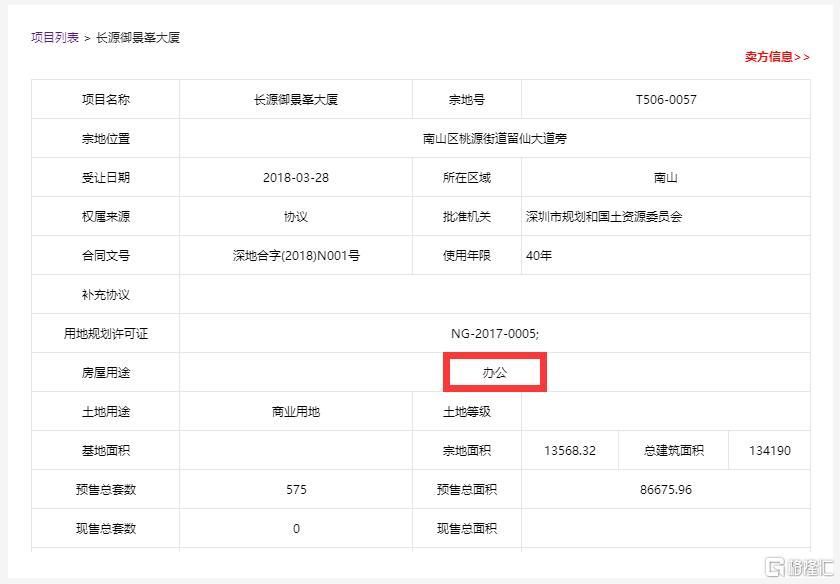
Task: Click the parcel number T506-0057
Action: pyautogui.click(x=665, y=100)
